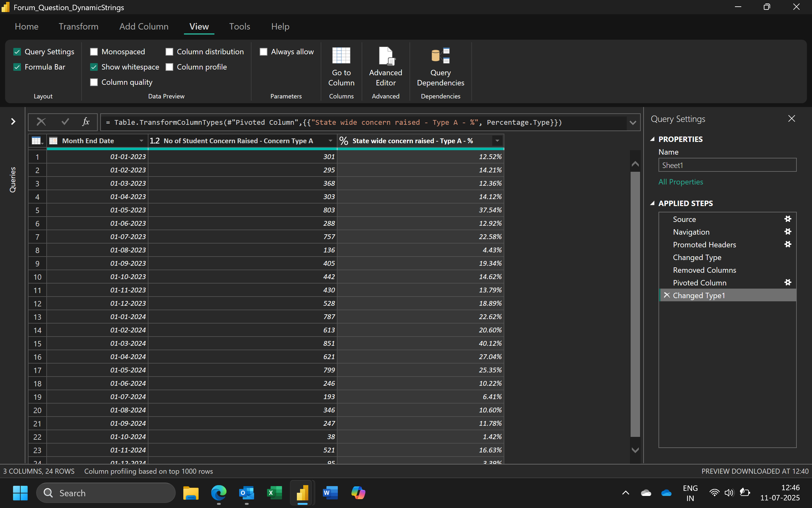The width and height of the screenshot is (812, 508).
Task: Open Promoted Headers step settings gear
Action: 788,244
